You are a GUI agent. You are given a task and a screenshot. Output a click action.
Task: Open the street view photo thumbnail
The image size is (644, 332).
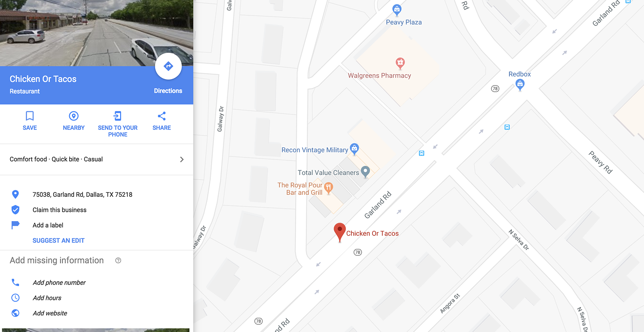click(x=97, y=33)
